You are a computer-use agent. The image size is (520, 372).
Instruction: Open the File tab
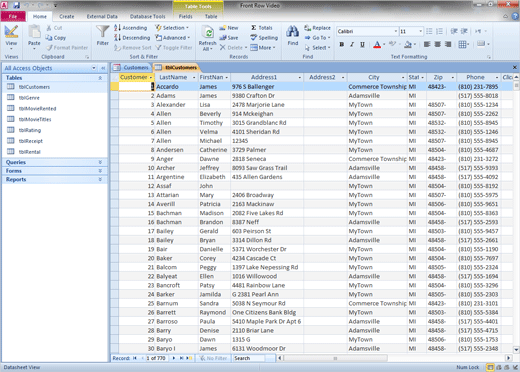(13, 16)
